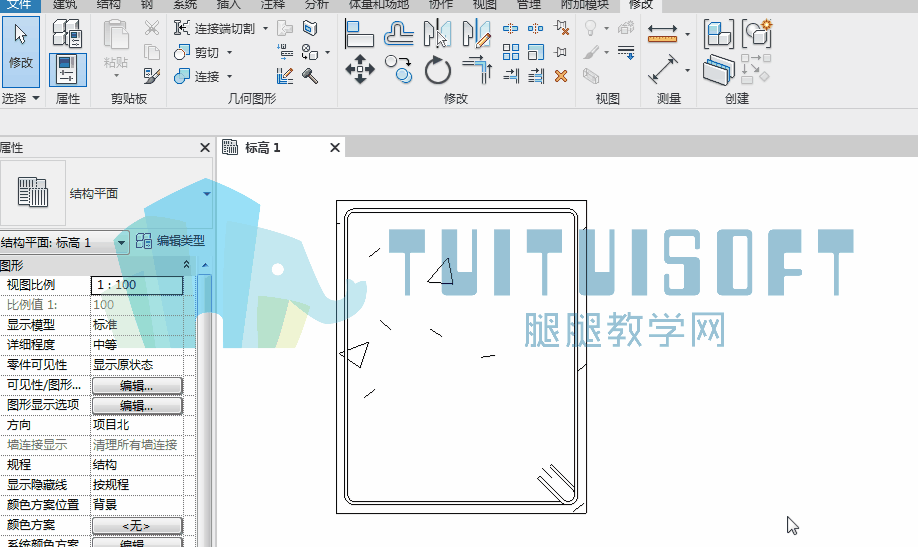918x547 pixels.
Task: Select the Split Element tool
Action: (511, 28)
